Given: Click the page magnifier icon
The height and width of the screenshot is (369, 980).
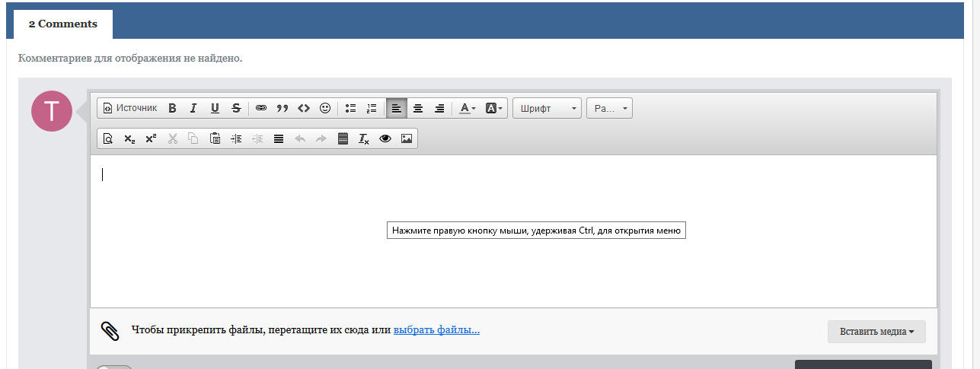Looking at the screenshot, I should click(x=108, y=138).
